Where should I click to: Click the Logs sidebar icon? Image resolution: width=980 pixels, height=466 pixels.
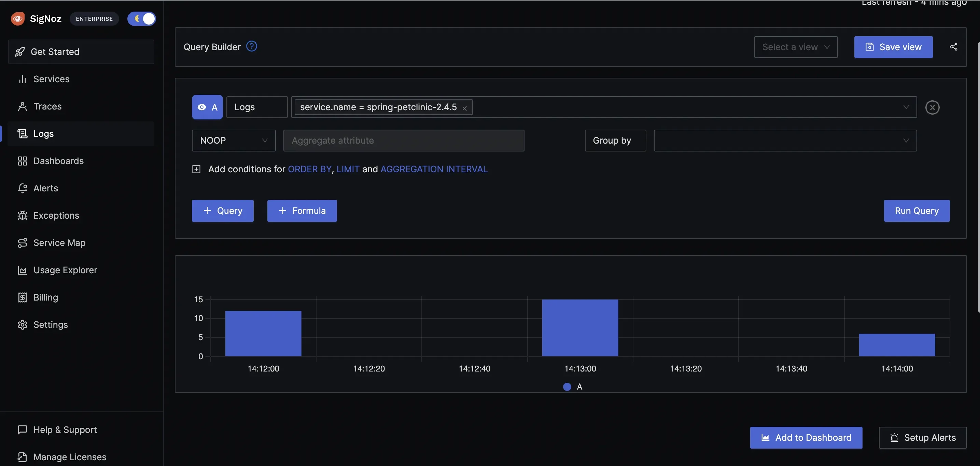click(x=23, y=134)
